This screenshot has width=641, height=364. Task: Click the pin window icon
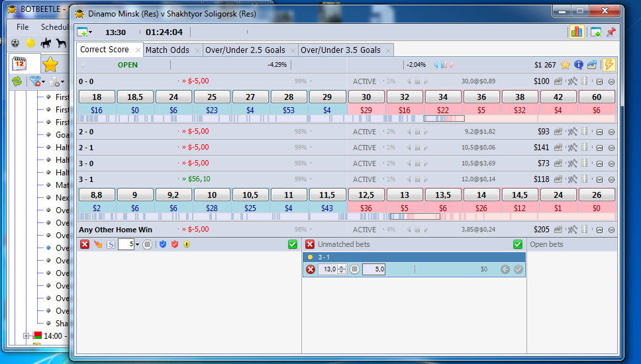click(x=611, y=32)
